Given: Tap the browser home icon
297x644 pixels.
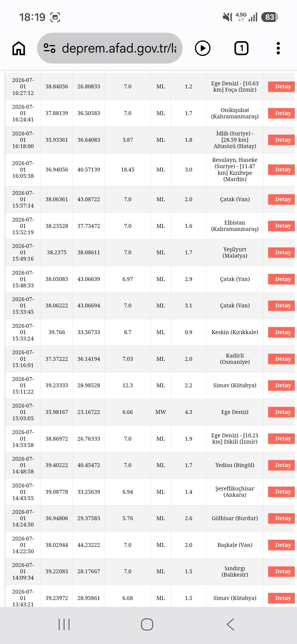Looking at the screenshot, I should (19, 48).
